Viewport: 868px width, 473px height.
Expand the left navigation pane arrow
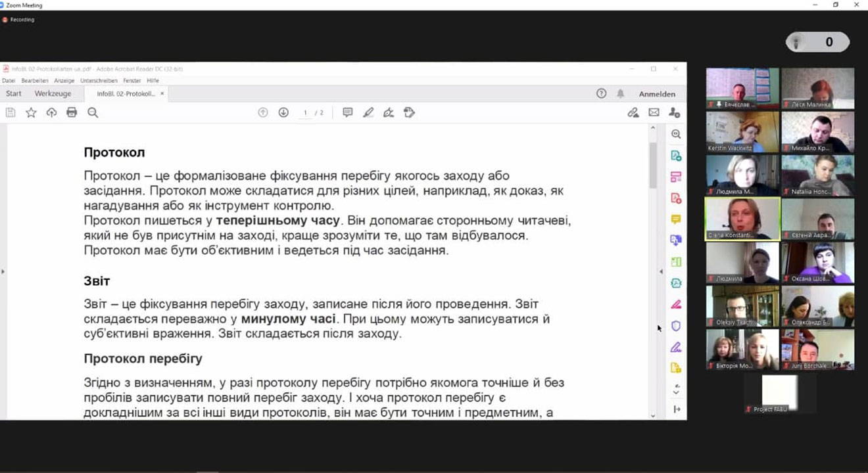[3, 271]
